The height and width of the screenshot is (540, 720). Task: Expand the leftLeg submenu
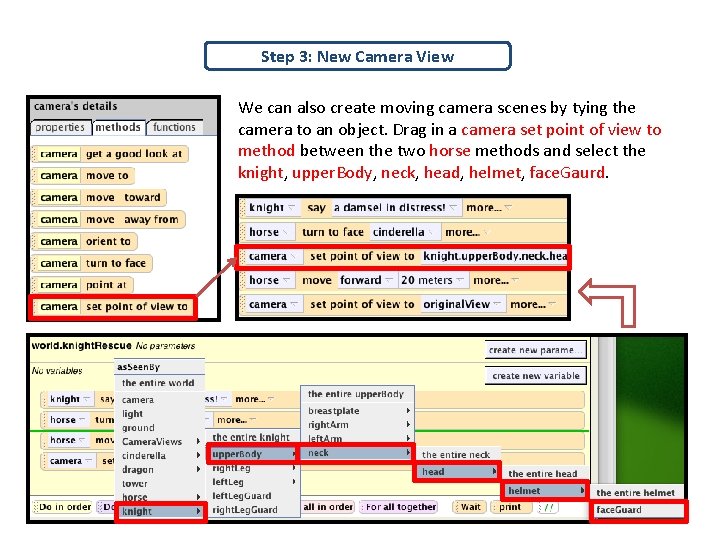tap(253, 482)
